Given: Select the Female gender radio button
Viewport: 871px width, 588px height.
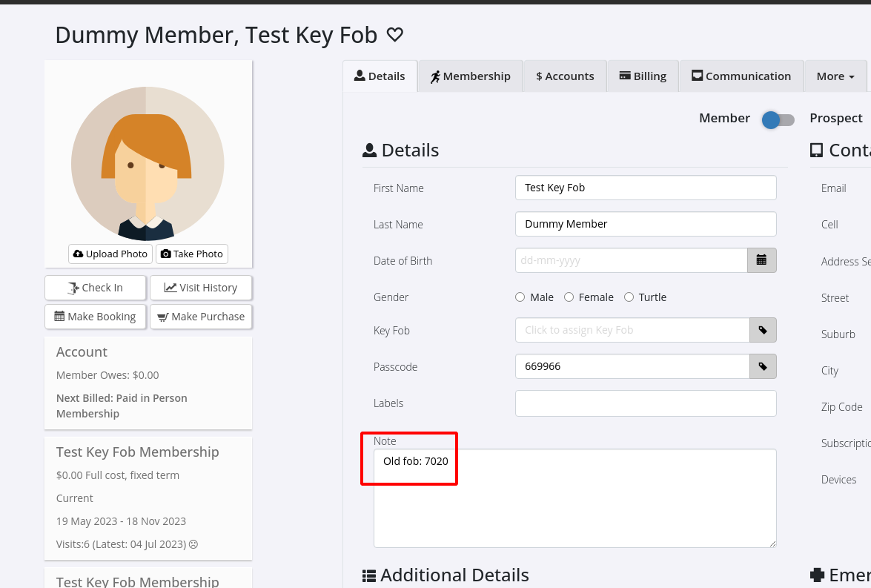Looking at the screenshot, I should [569, 297].
